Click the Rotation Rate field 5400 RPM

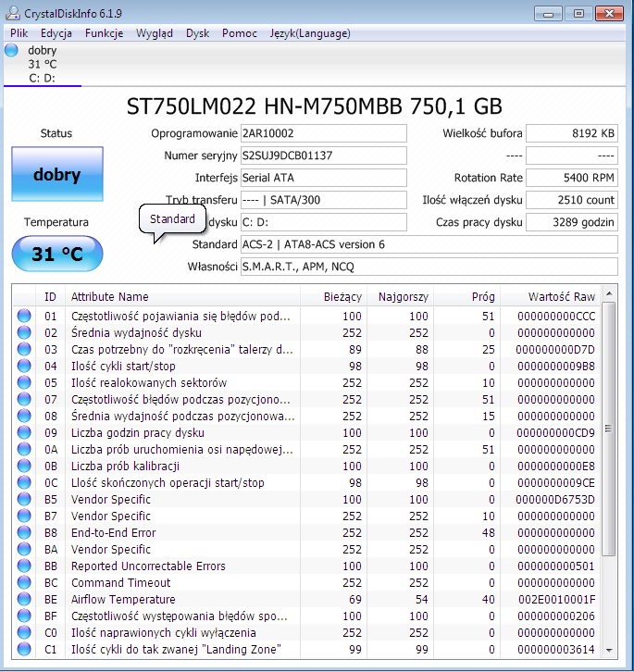(x=572, y=178)
